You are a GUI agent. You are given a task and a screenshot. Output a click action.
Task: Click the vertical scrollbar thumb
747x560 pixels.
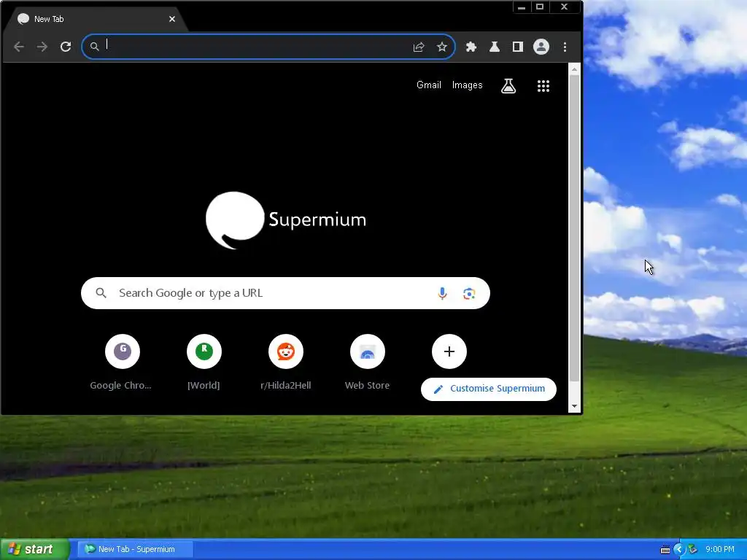point(574,227)
